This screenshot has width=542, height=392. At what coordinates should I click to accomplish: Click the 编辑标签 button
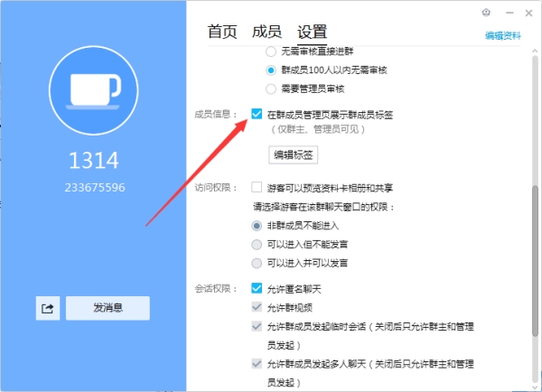point(293,154)
